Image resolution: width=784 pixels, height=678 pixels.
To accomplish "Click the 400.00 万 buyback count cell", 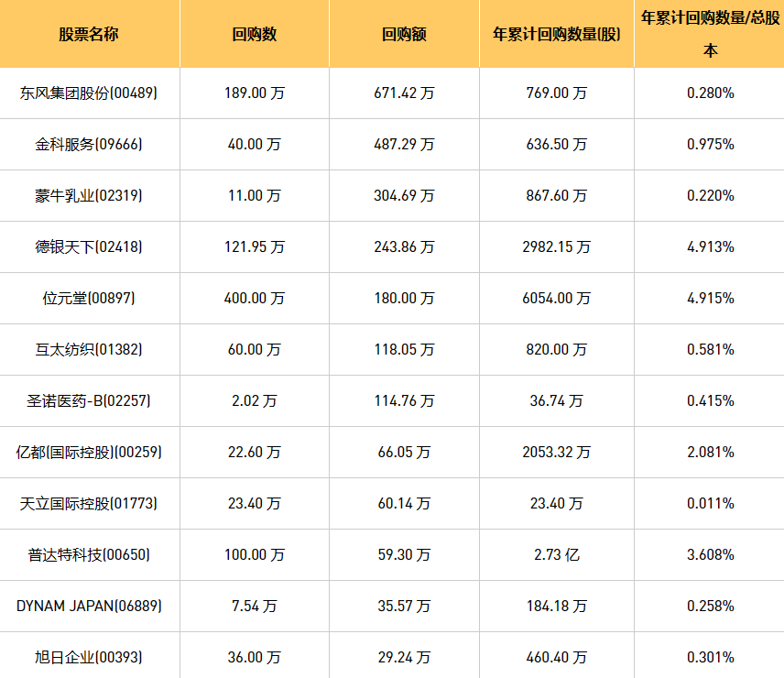I will tap(254, 299).
